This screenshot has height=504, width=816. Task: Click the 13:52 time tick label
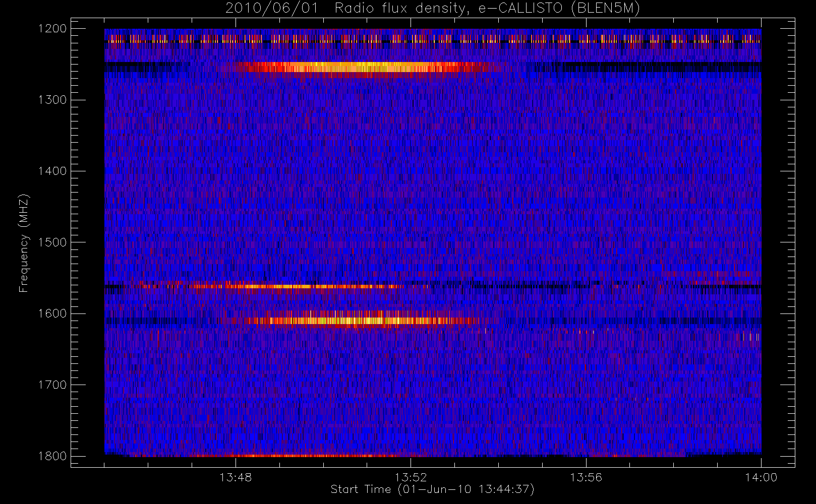coord(411,477)
